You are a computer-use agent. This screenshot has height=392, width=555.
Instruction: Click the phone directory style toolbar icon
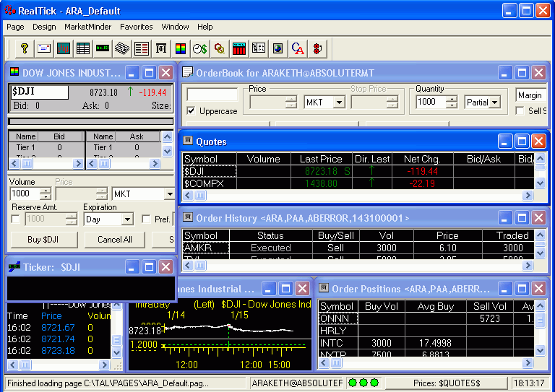click(259, 48)
